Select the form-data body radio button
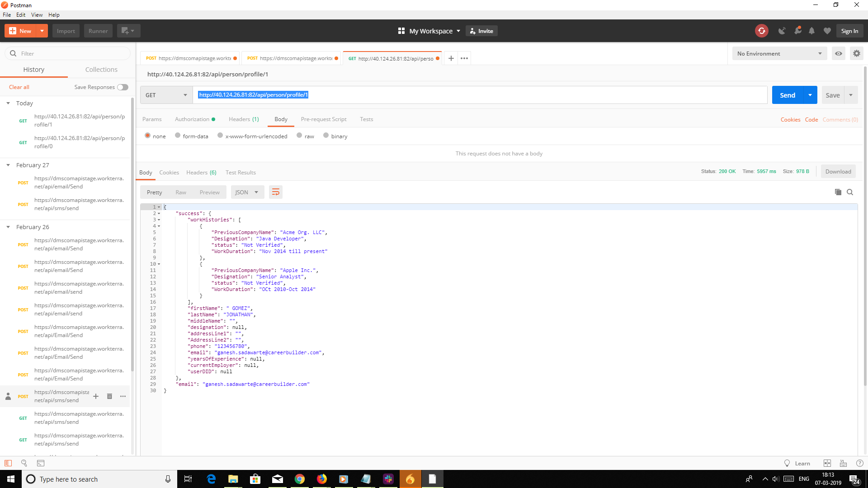 178,135
